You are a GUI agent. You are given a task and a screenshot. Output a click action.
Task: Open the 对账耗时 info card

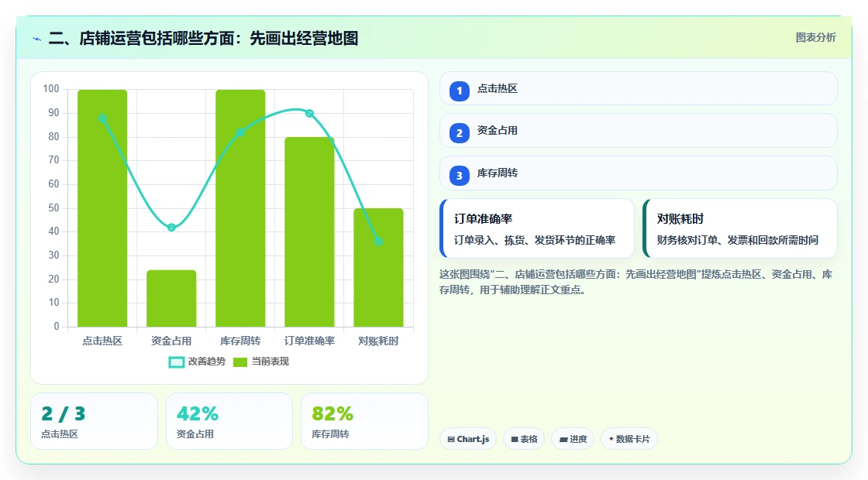pos(739,228)
